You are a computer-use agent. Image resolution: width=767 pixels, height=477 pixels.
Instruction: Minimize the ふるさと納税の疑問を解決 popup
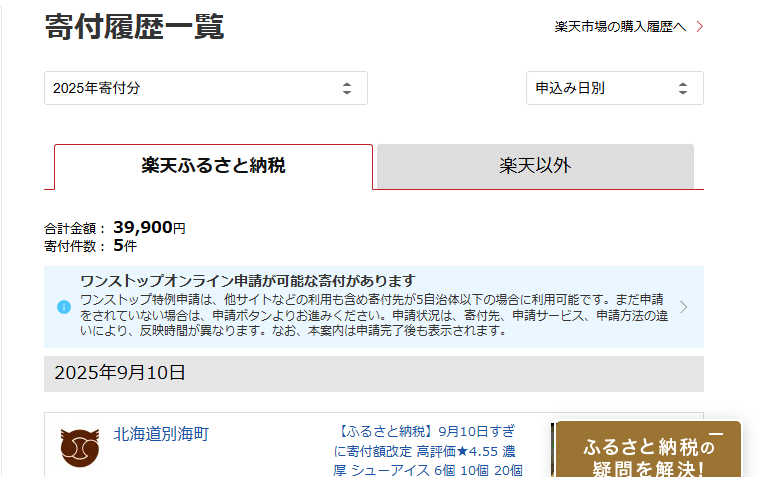(x=715, y=434)
